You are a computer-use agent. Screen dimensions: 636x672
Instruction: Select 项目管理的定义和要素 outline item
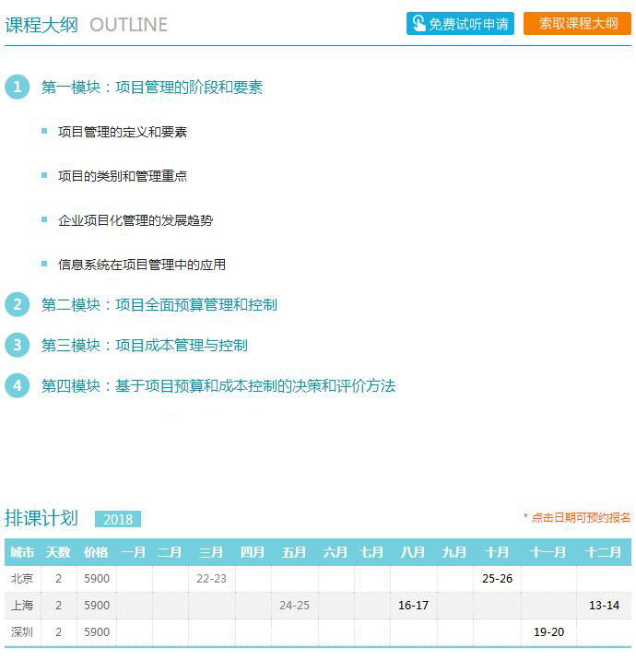tap(123, 132)
